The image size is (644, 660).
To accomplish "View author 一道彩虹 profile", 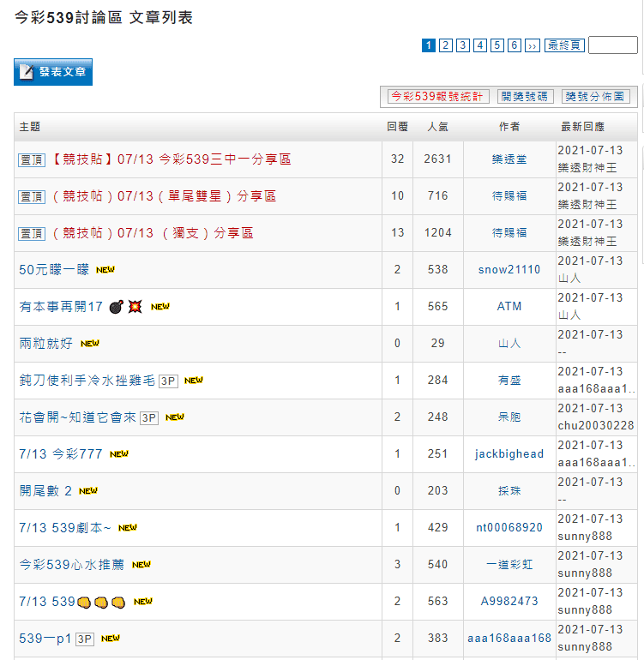I will coord(509,565).
